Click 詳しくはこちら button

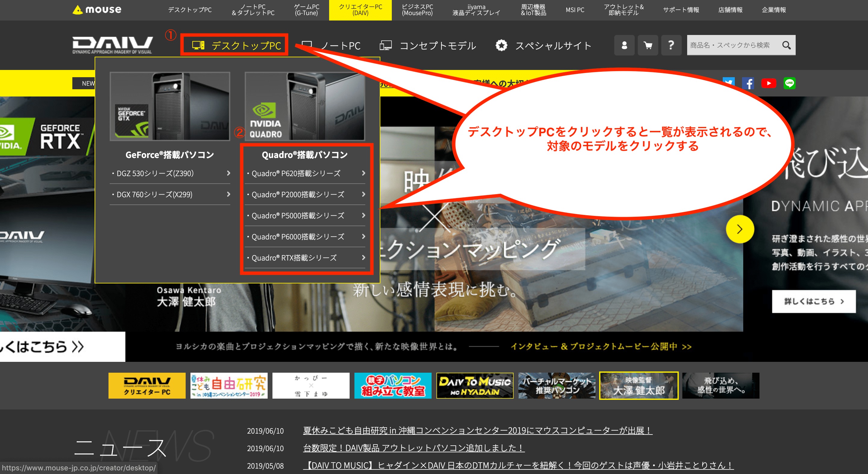click(813, 302)
